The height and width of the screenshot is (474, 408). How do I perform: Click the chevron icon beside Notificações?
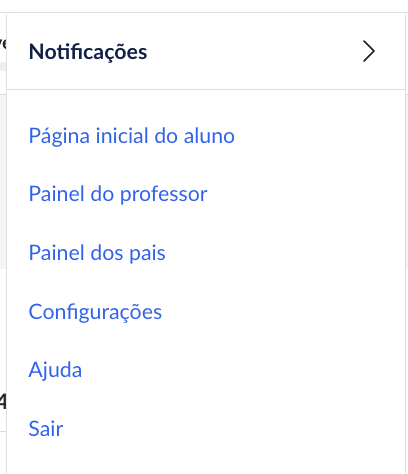(x=369, y=51)
